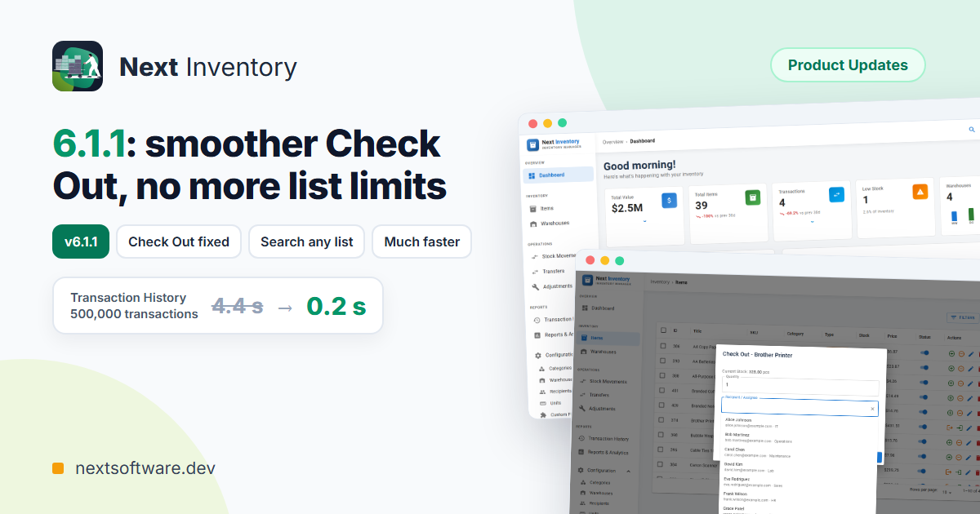Click Categories icon in Dashboard window sidebar
This screenshot has height=514, width=980.
coord(542,369)
